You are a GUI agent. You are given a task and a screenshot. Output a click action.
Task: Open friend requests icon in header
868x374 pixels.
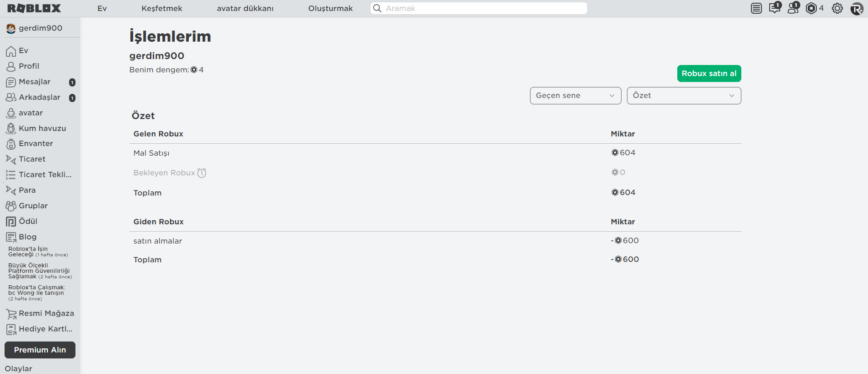(793, 8)
